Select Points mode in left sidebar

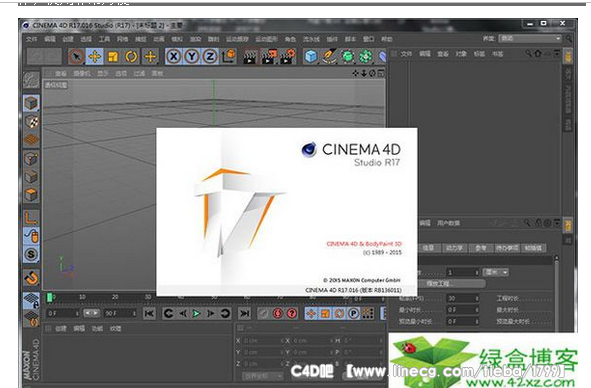pyautogui.click(x=31, y=159)
